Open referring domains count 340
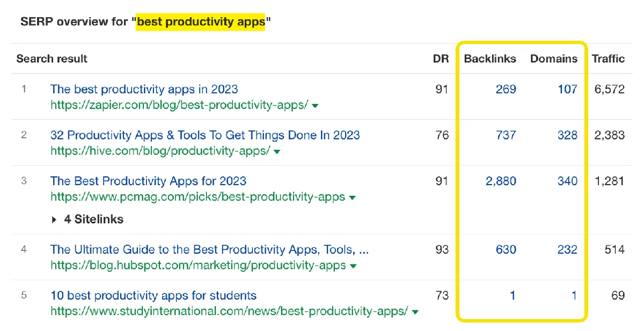The image size is (644, 331). point(567,181)
